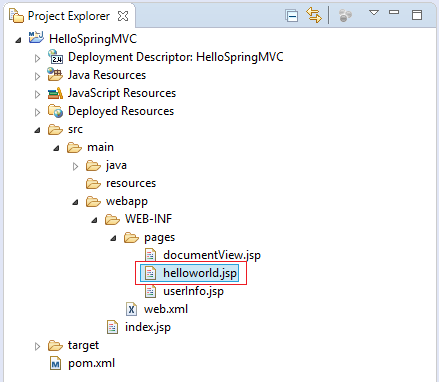The width and height of the screenshot is (439, 382).
Task: Select the pom.xml Maven file icon
Action: tap(55, 363)
